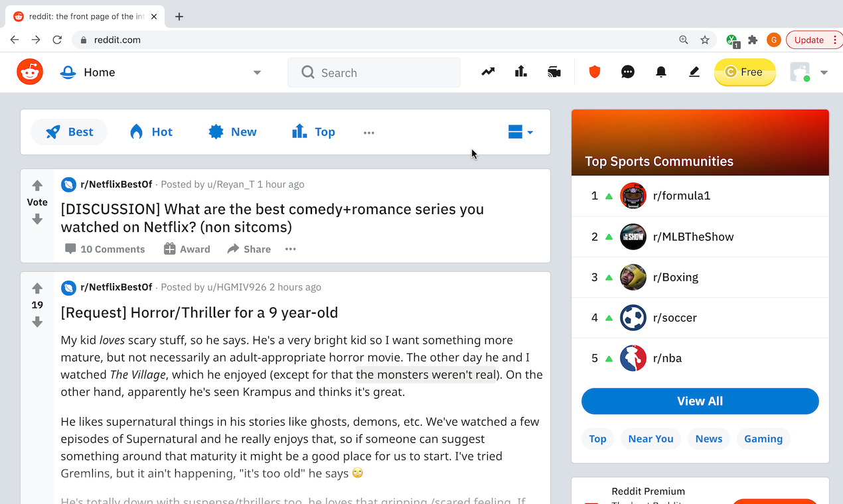Open user u/HGMIV926 profile link
The image size is (843, 504).
[236, 287]
